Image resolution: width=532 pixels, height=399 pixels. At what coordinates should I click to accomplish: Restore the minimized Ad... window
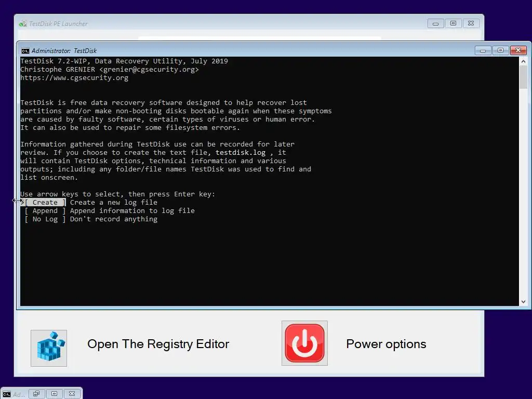(36, 394)
